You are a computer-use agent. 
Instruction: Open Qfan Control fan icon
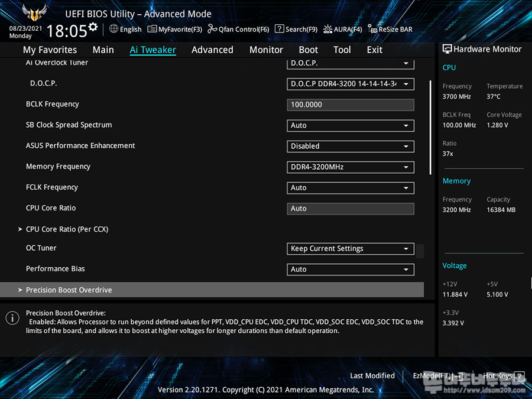212,28
